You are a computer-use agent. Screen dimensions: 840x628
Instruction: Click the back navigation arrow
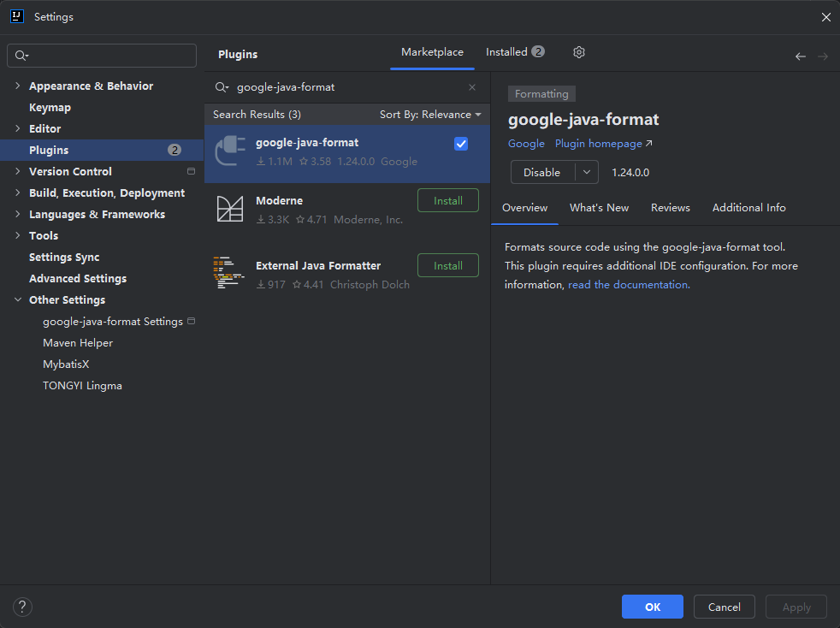point(801,56)
